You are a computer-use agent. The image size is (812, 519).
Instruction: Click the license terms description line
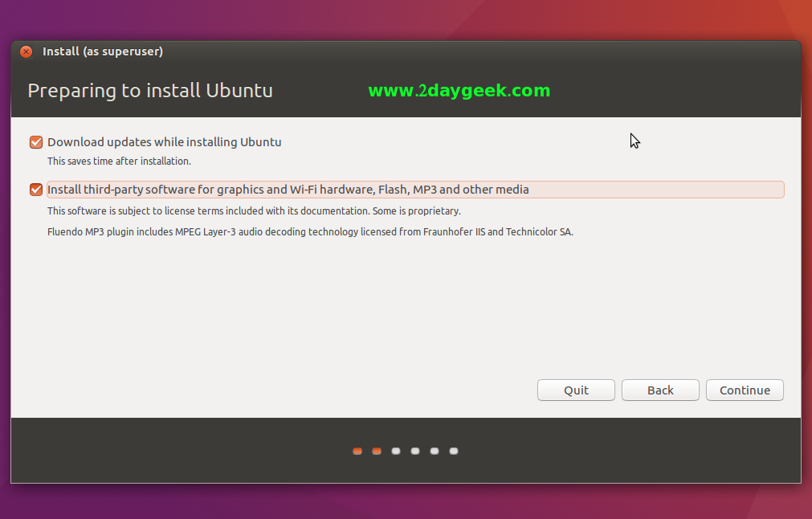point(254,211)
